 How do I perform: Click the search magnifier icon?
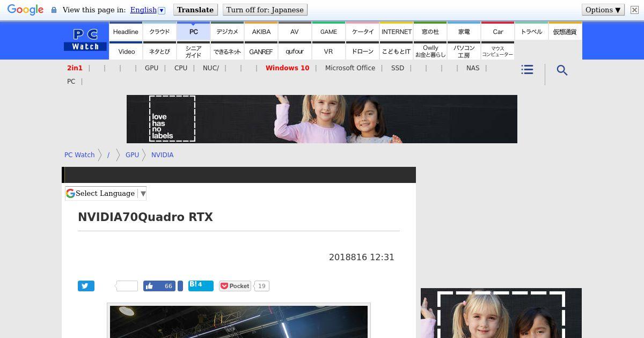coord(562,70)
